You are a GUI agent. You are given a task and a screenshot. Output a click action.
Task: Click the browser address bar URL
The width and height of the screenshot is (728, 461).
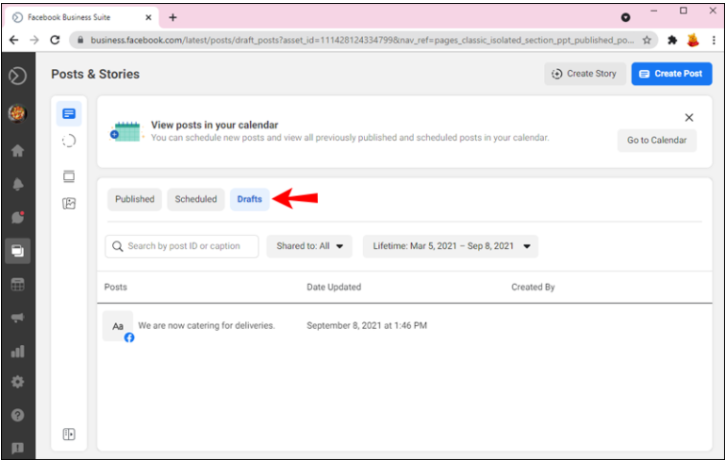tap(362, 40)
